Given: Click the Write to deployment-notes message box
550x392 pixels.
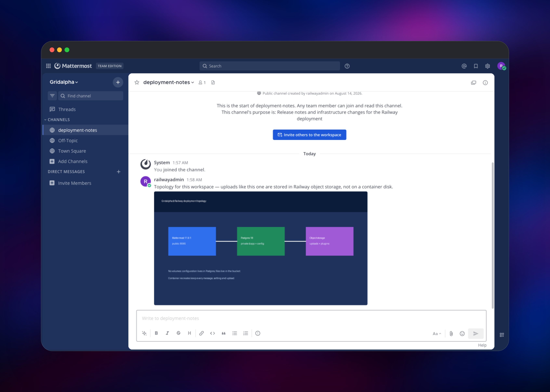Looking at the screenshot, I should tap(311, 318).
